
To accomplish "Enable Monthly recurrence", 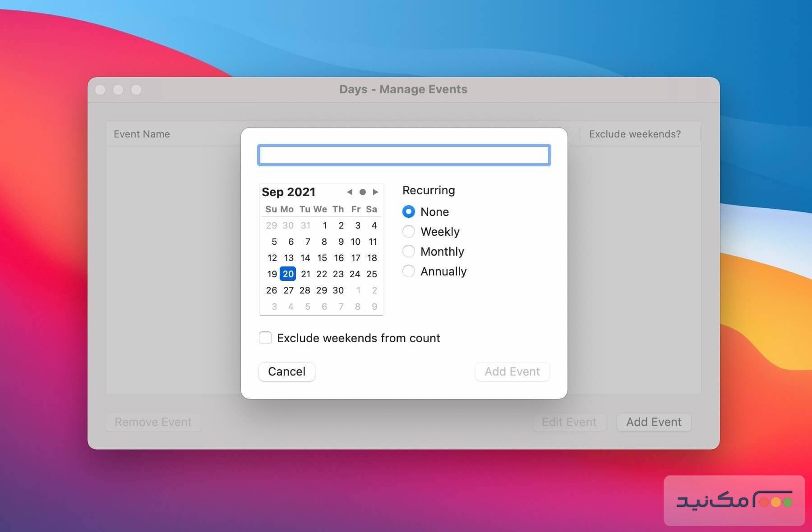I will pyautogui.click(x=408, y=251).
